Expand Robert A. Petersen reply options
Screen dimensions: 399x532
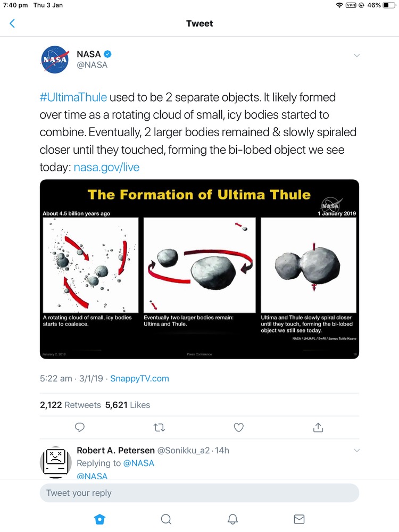pos(357,451)
